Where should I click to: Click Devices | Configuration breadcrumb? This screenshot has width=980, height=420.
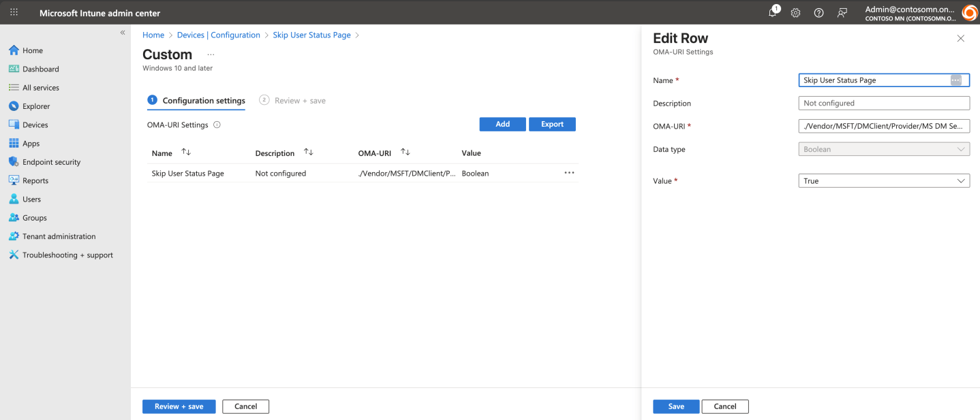[219, 35]
